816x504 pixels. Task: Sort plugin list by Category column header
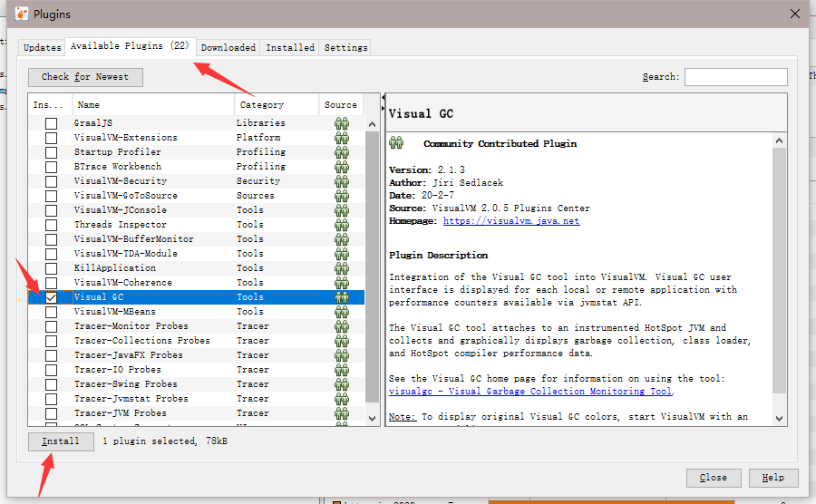(276, 105)
